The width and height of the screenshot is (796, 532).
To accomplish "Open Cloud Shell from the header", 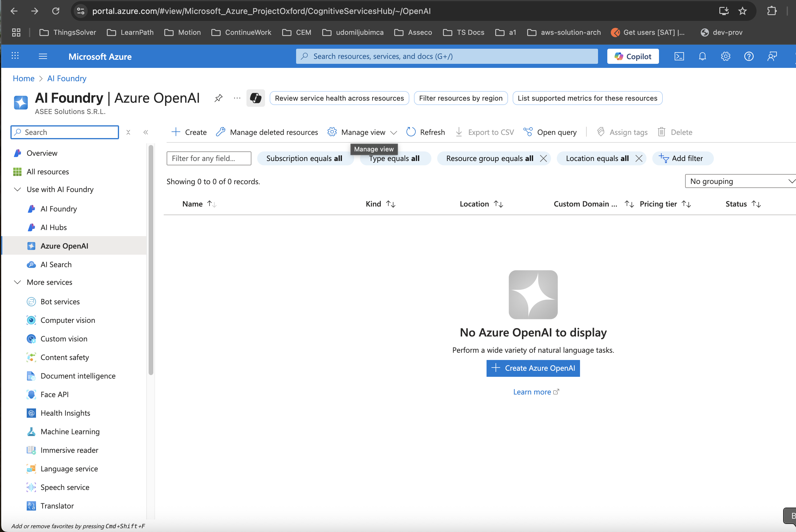I will pos(679,56).
